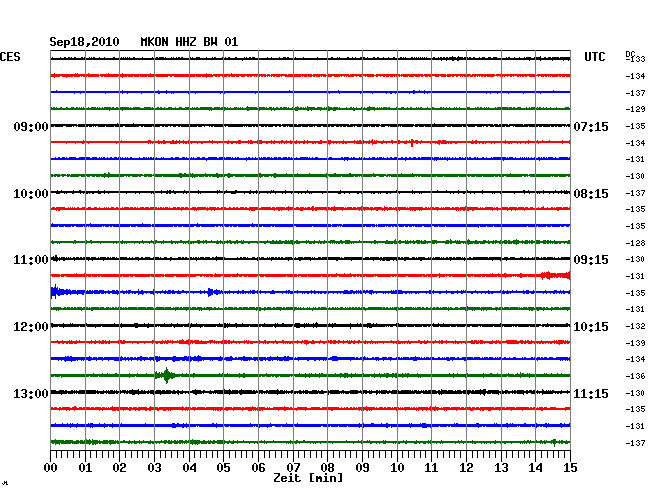
Task: Click minute label 10 on the time axis
Action: pyautogui.click(x=397, y=467)
